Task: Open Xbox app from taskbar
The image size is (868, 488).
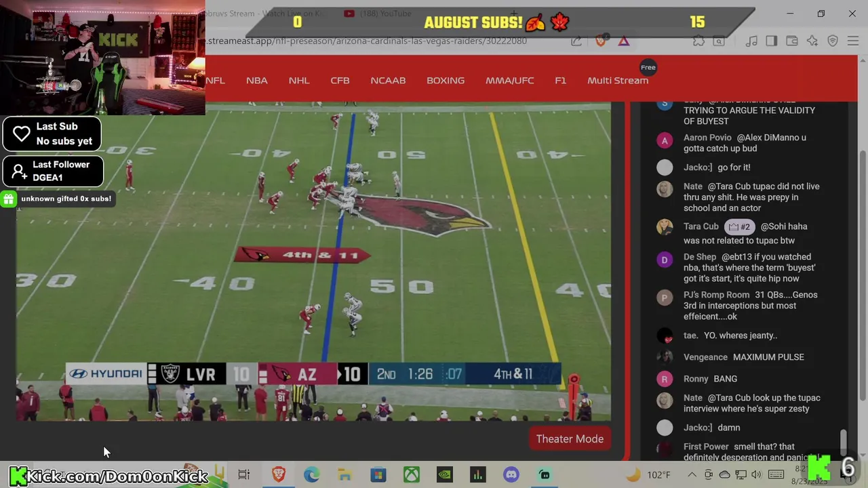Action: pos(411,474)
